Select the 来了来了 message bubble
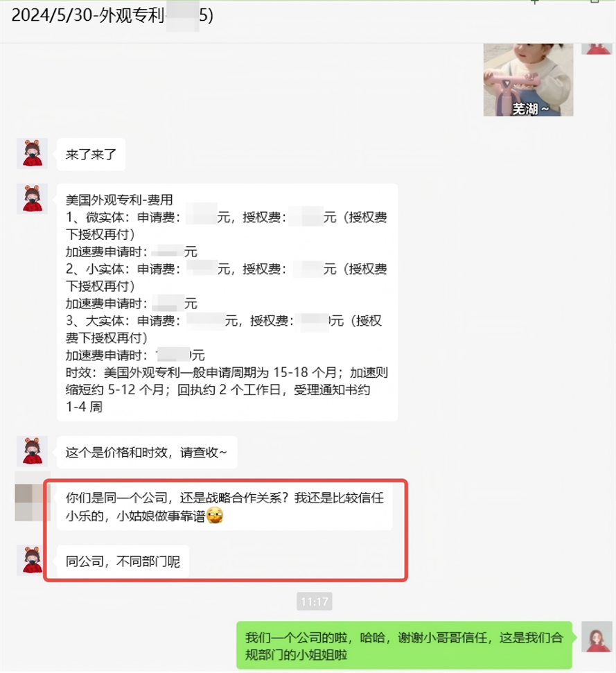 [x=91, y=155]
